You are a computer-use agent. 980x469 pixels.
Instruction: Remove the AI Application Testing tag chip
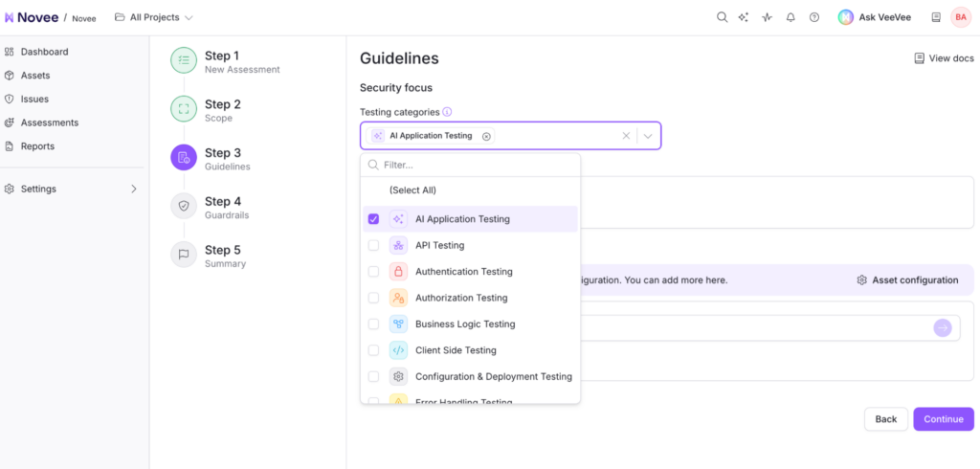486,136
